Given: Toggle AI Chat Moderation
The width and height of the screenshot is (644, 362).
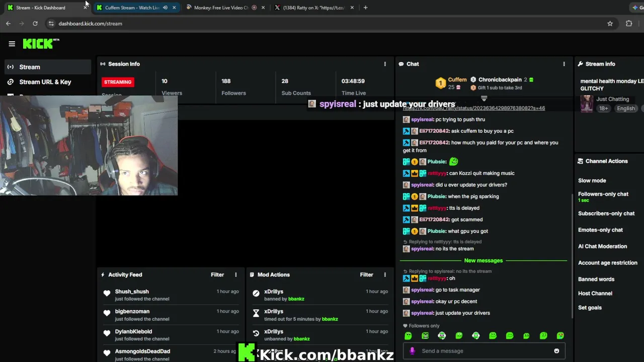Looking at the screenshot, I should pyautogui.click(x=603, y=246).
